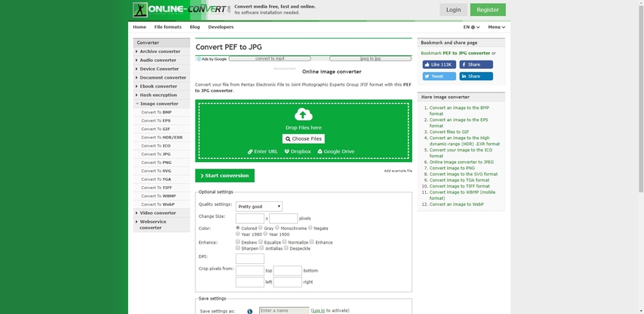Image resolution: width=644 pixels, height=314 pixels.
Task: Click the DPI input field
Action: (x=250, y=258)
